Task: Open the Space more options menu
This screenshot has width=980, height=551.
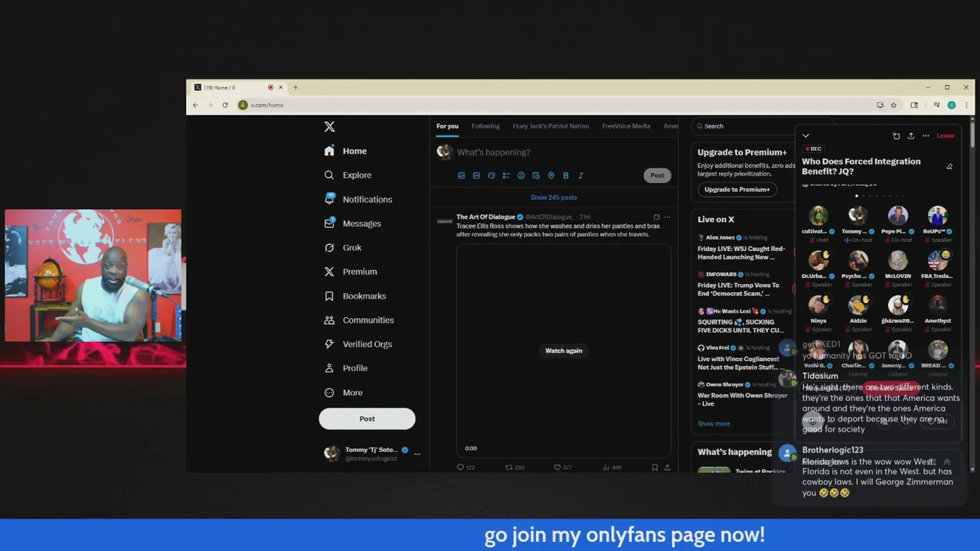Action: pos(926,135)
